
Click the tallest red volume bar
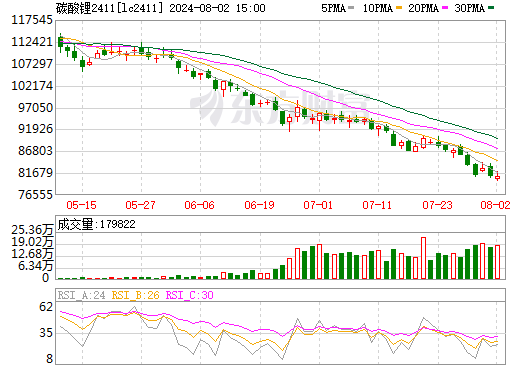(x=423, y=258)
